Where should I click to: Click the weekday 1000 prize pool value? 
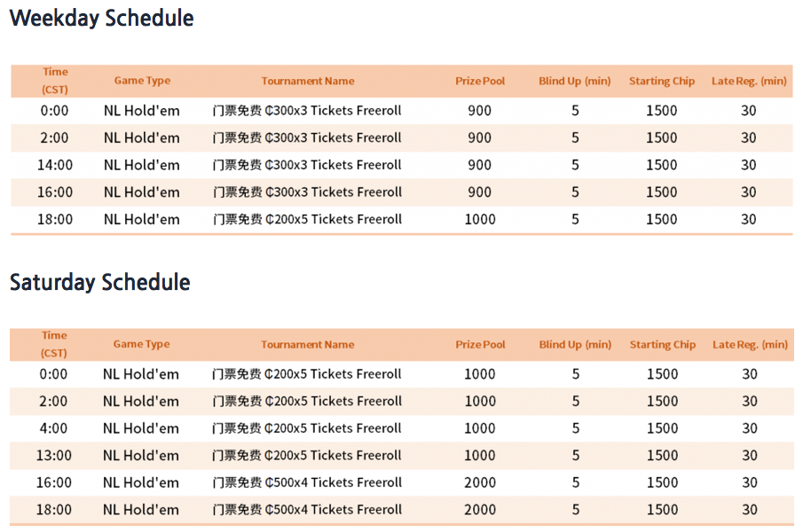point(480,220)
